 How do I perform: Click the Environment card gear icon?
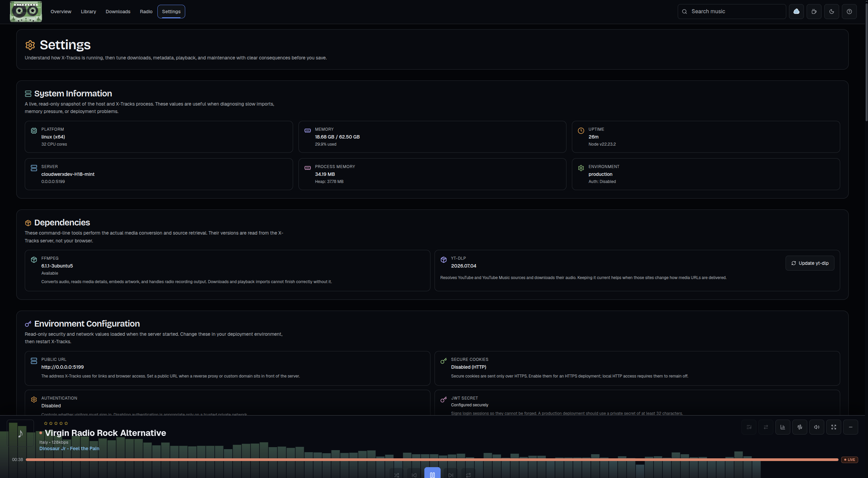581,168
